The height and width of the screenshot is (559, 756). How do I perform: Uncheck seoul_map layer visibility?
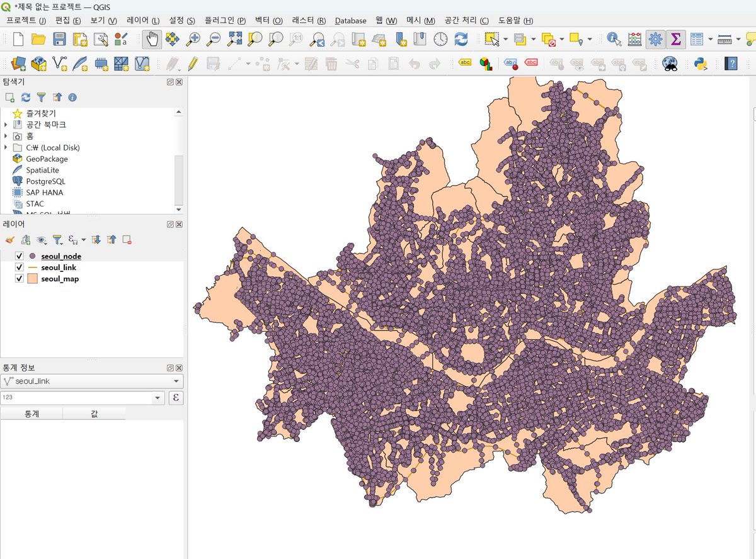pos(19,279)
